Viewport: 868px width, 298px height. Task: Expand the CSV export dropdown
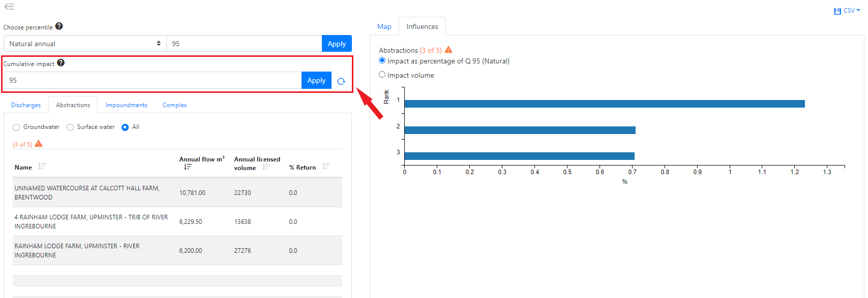(847, 11)
